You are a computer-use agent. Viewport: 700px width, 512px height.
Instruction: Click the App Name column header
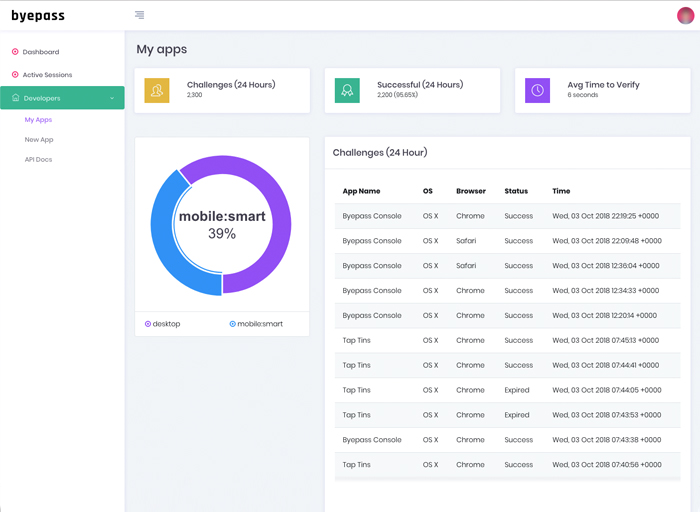pos(361,191)
